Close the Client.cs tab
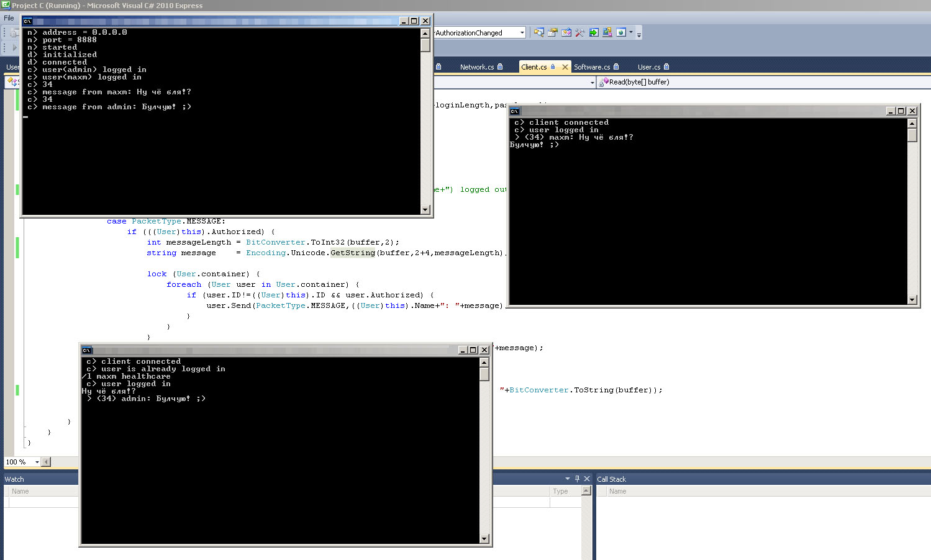 [x=565, y=67]
